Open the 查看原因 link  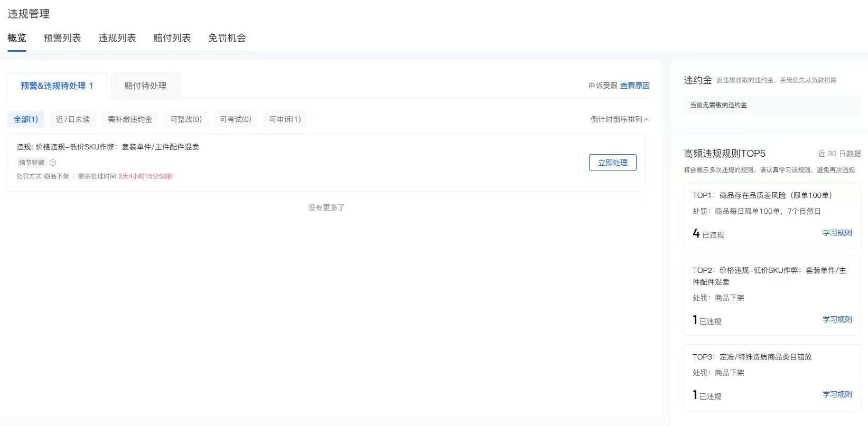pyautogui.click(x=634, y=86)
